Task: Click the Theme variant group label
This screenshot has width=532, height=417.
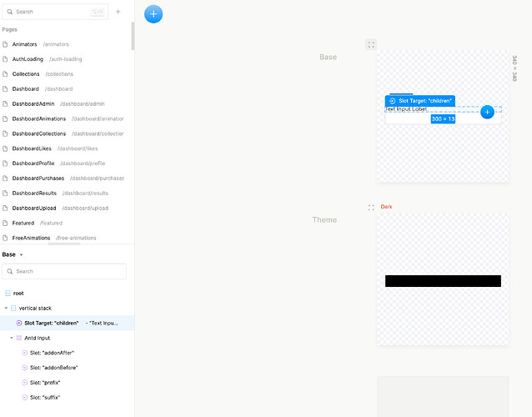Action: 324,220
